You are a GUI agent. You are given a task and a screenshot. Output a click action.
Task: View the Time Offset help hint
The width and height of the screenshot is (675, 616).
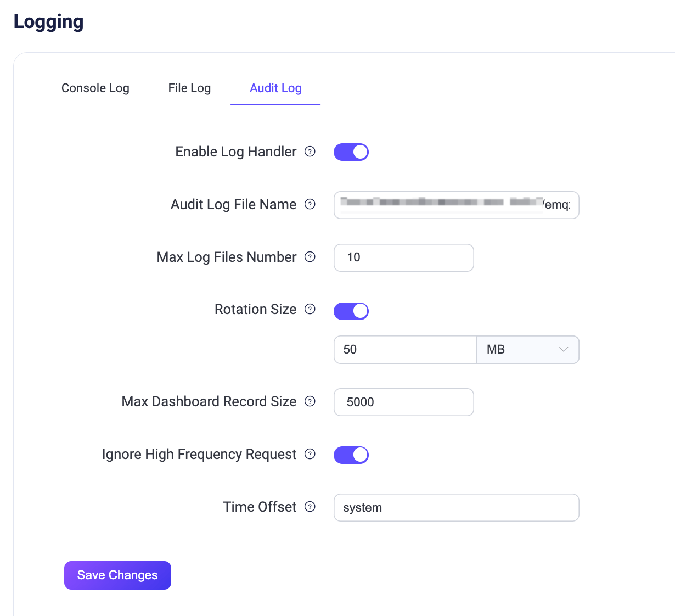point(310,507)
